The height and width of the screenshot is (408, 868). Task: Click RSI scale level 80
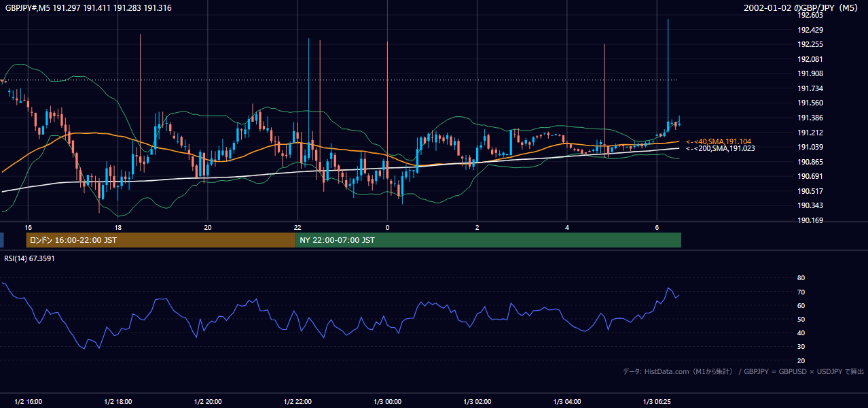(x=801, y=278)
